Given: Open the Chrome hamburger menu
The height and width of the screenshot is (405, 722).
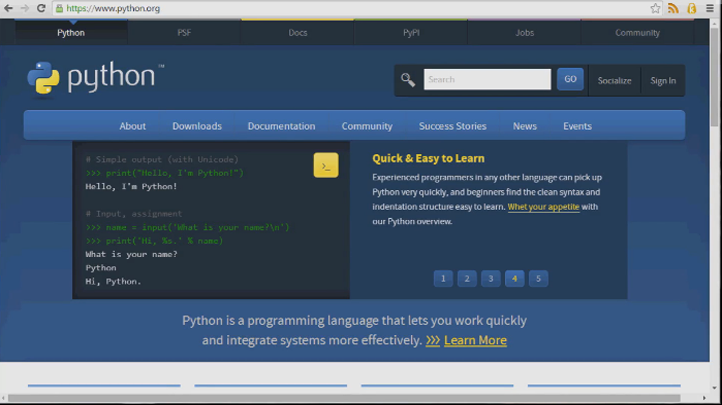Looking at the screenshot, I should pyautogui.click(x=709, y=8).
